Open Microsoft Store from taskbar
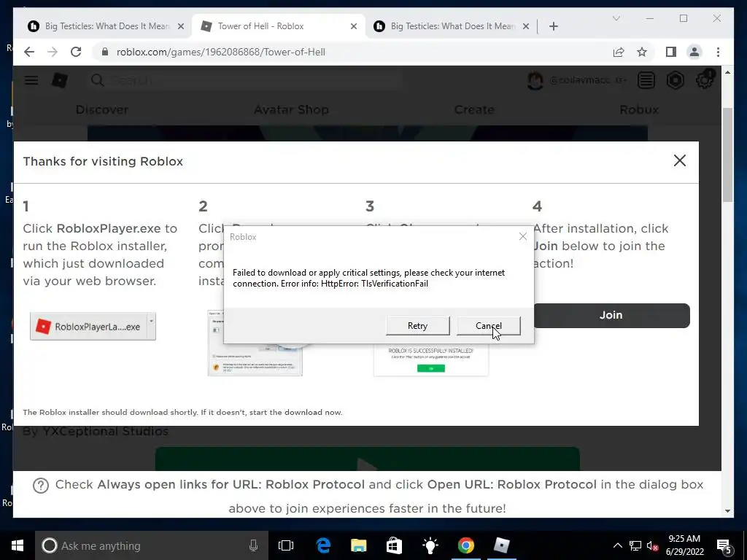Screen dimensions: 747x560 [x=394, y=545]
